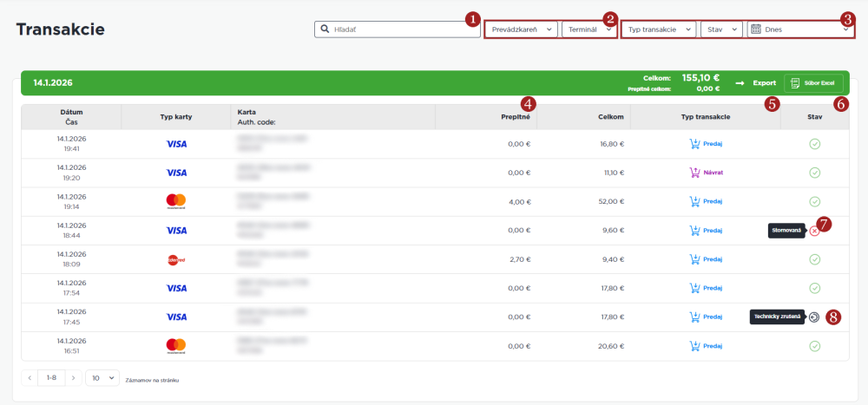Click the Typ transakcie column header
This screenshot has width=868, height=405.
coord(706,117)
